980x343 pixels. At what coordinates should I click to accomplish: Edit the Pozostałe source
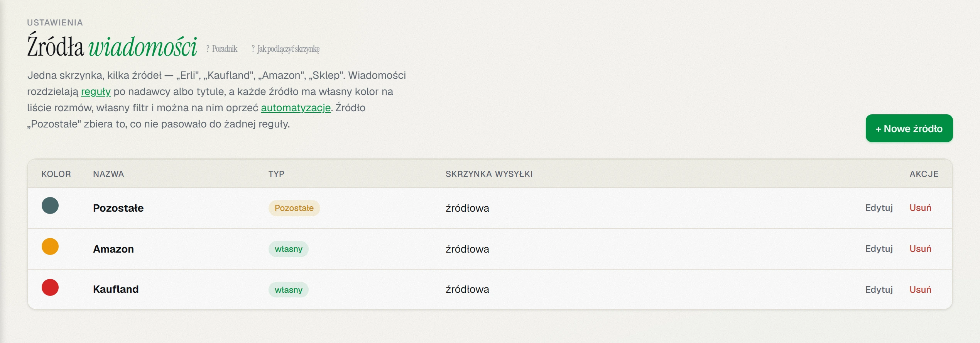point(879,208)
